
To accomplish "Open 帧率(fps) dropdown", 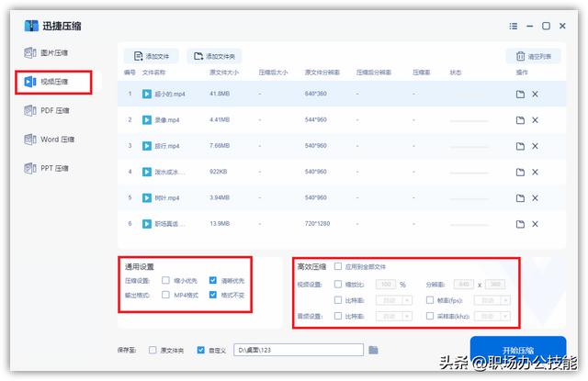I will tap(492, 300).
